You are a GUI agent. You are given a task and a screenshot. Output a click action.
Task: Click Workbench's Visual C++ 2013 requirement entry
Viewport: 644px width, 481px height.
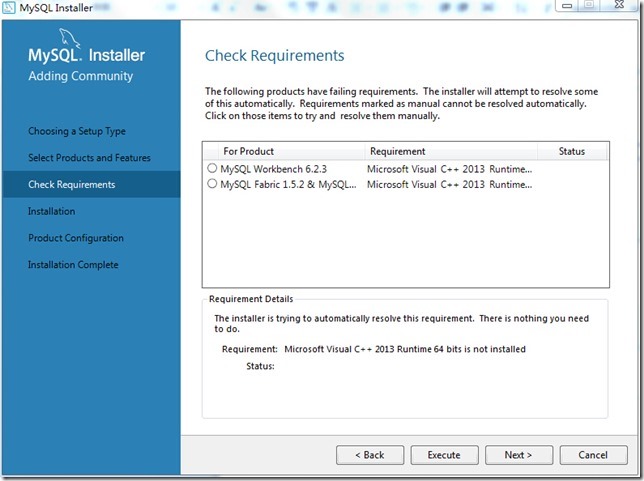[x=449, y=169]
